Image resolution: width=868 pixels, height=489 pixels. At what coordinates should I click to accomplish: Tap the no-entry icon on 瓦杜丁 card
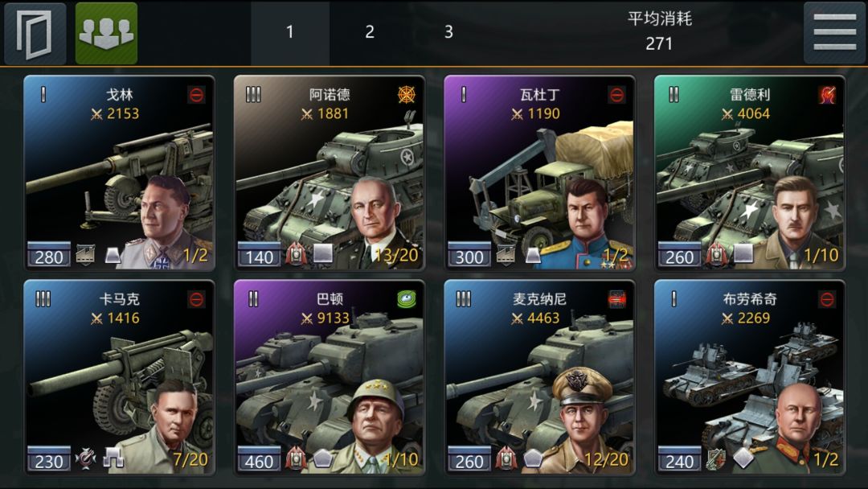coord(616,95)
